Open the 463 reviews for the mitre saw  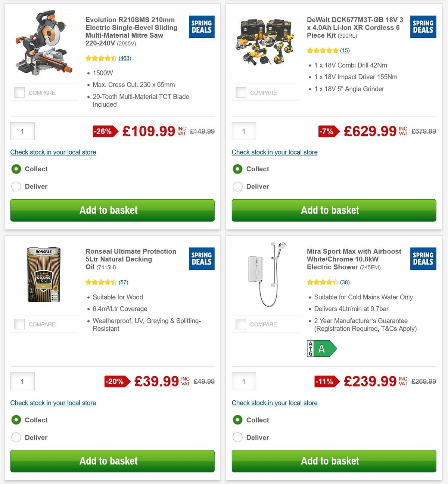click(125, 58)
